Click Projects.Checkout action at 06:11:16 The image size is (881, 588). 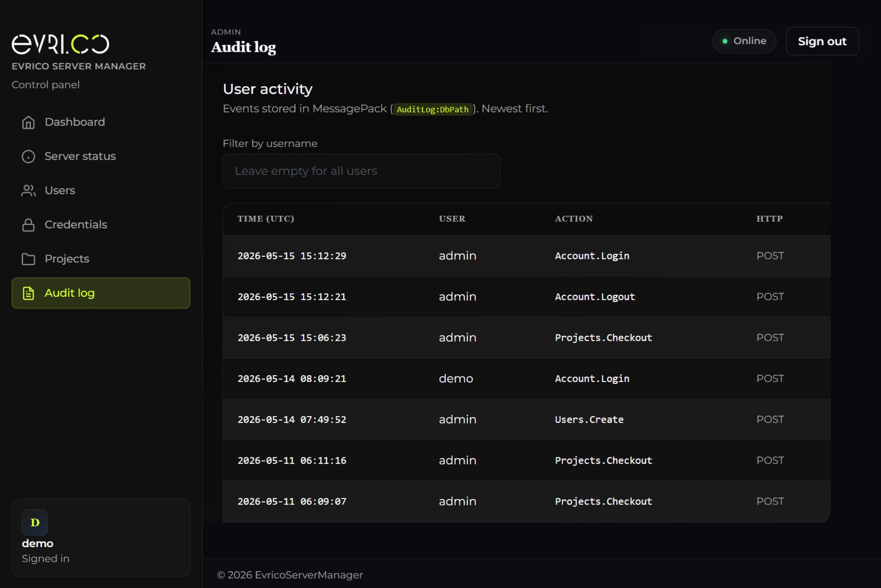[604, 461]
